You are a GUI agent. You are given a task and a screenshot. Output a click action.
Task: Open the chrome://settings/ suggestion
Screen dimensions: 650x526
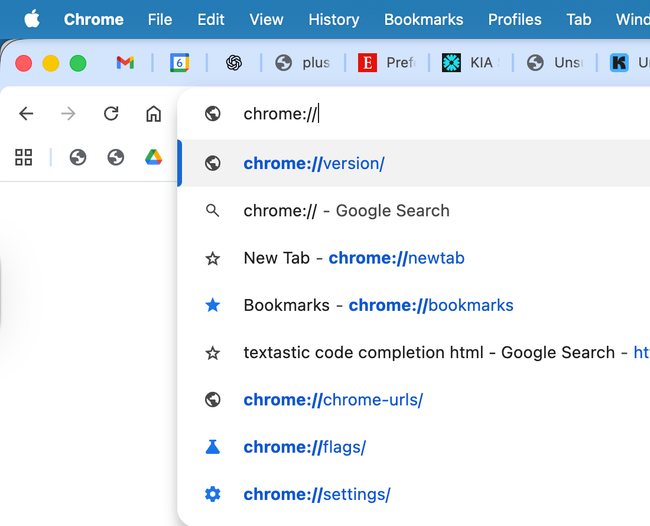click(316, 494)
